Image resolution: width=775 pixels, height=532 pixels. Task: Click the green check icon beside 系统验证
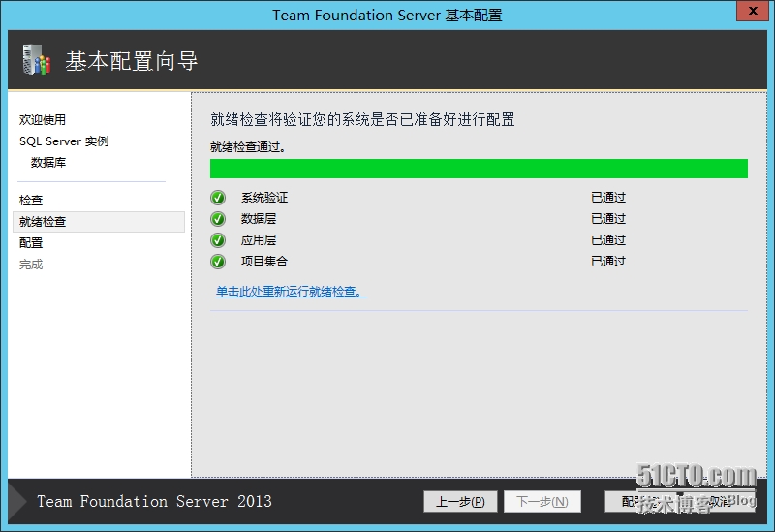[218, 198]
